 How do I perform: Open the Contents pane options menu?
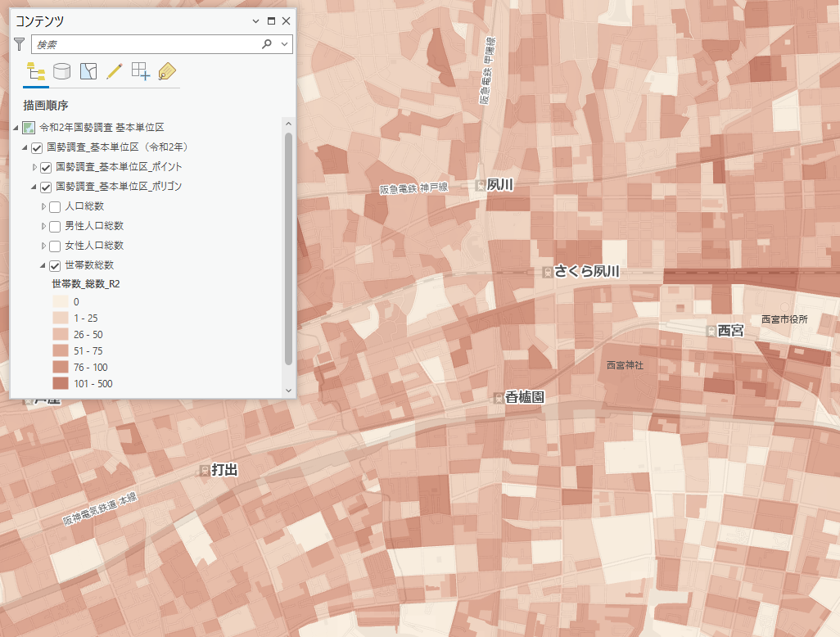[256, 21]
